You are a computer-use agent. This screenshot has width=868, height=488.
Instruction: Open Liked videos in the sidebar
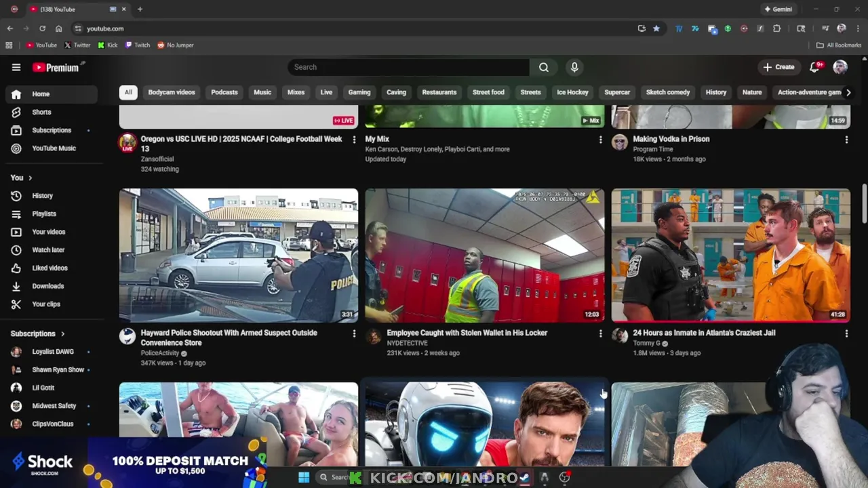[52, 268]
